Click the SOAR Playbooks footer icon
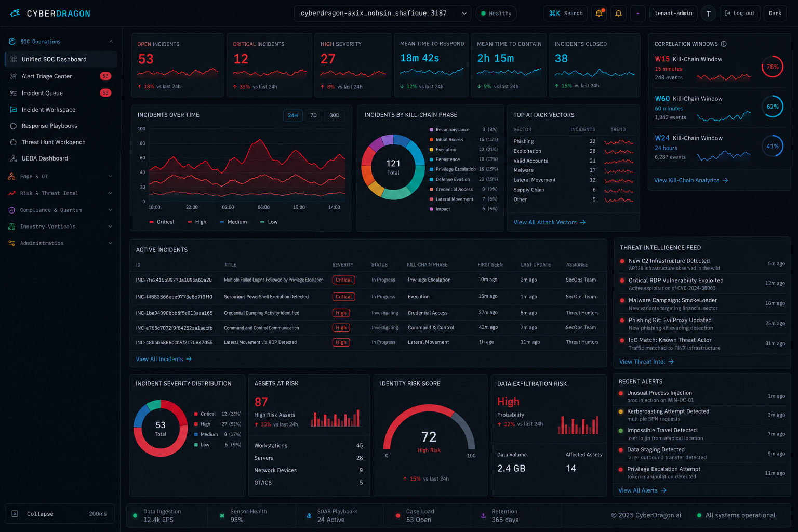The height and width of the screenshot is (532, 798). (x=309, y=516)
